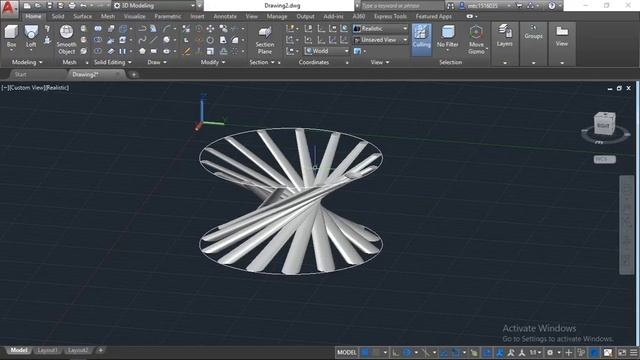Click the Customization hamburger icon in status bar
This screenshot has width=640, height=360.
tap(633, 352)
